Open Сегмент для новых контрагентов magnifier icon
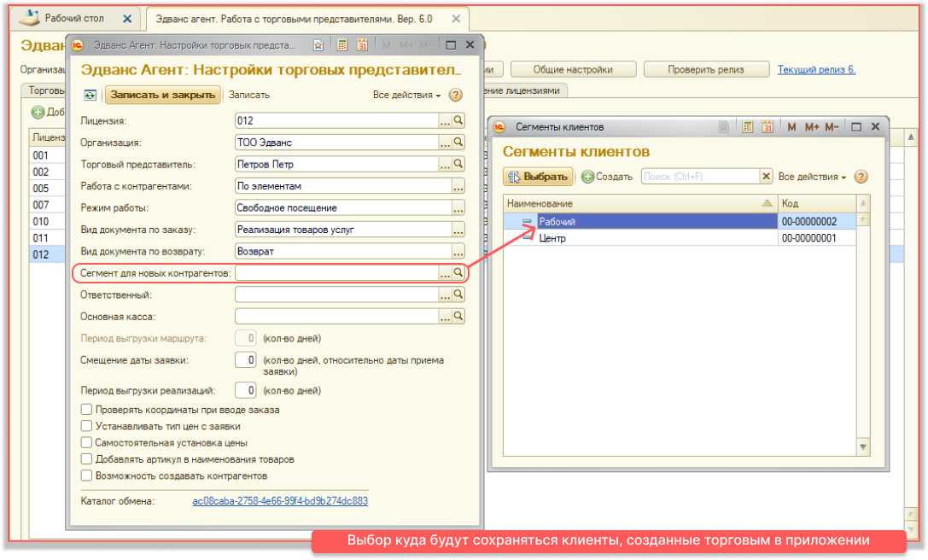This screenshot has width=928, height=560. [458, 273]
